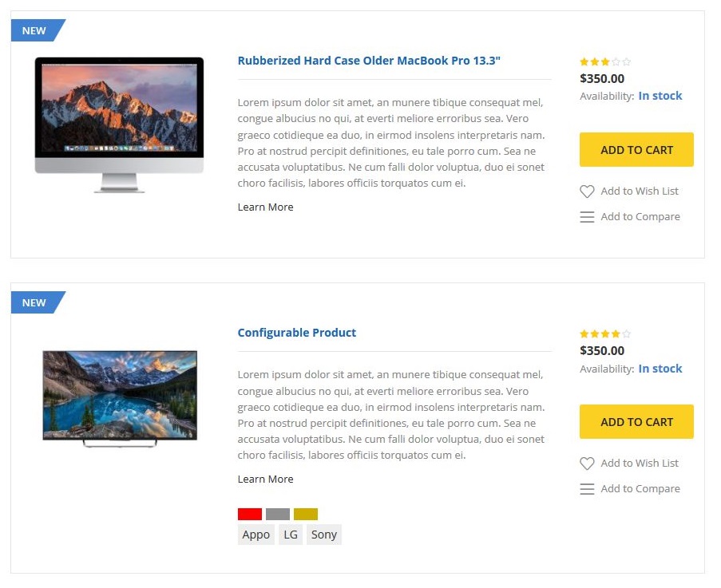The height and width of the screenshot is (588, 721).
Task: Select the Appo brand option
Action: point(256,535)
